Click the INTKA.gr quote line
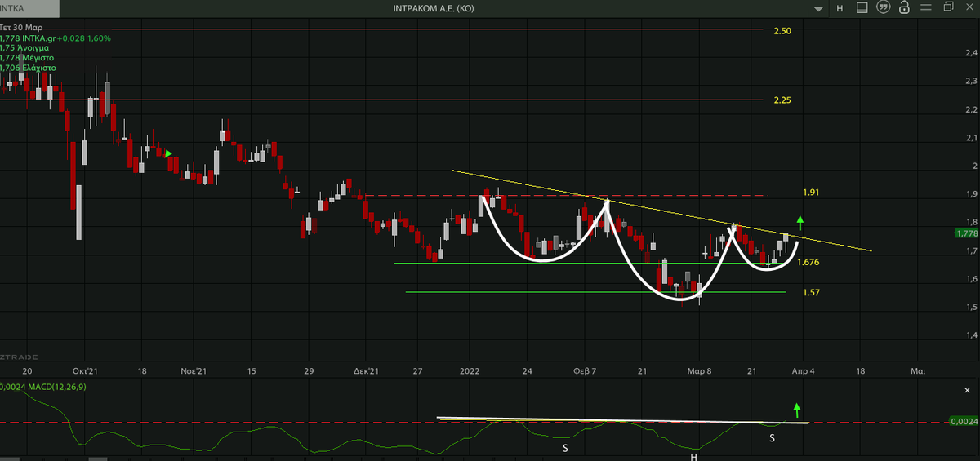 click(56, 38)
